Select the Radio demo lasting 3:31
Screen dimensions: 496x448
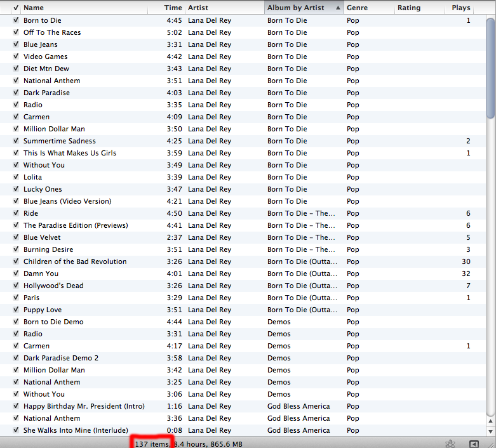click(32, 334)
